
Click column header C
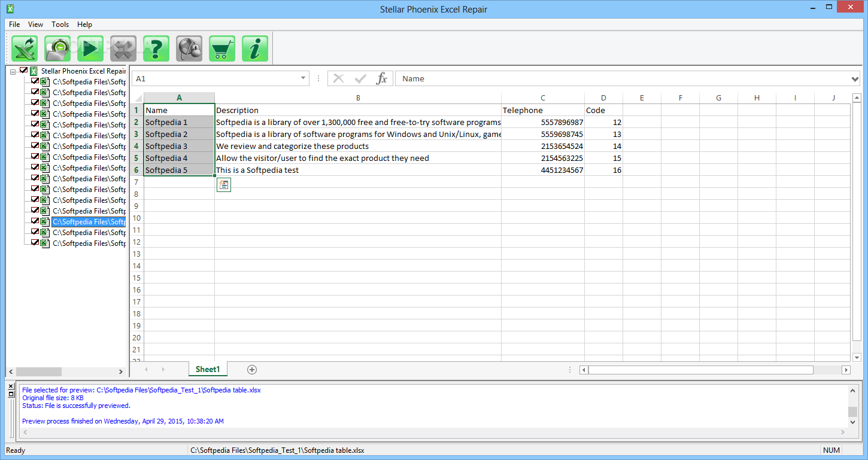pos(543,98)
